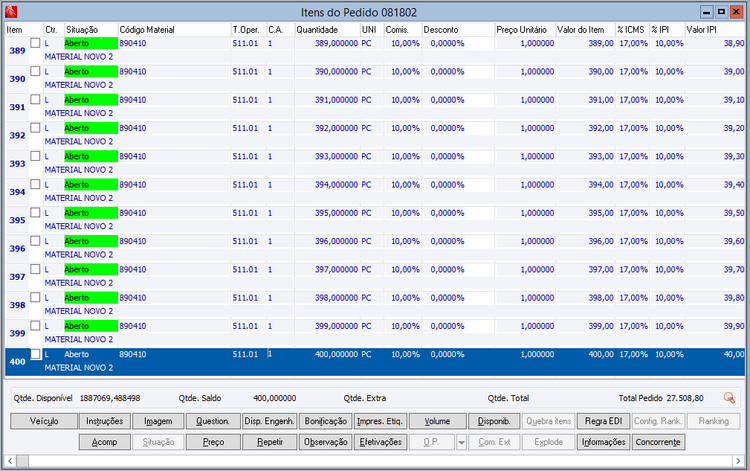Viewport: 750px width, 471px height.
Task: Open the Observação button
Action: click(x=326, y=442)
